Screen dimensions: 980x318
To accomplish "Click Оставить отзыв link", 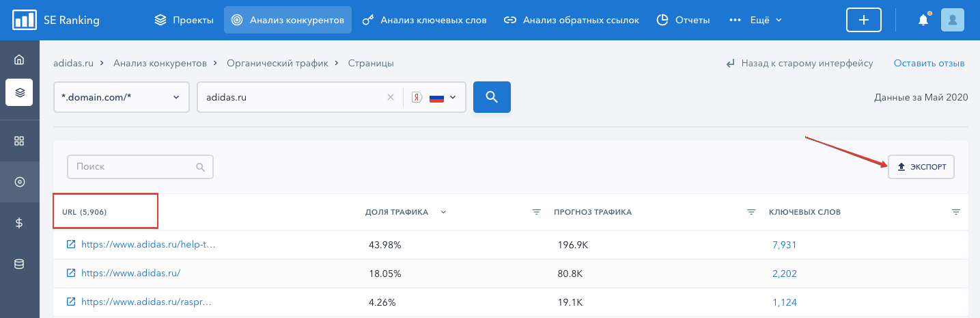I will click(x=929, y=63).
